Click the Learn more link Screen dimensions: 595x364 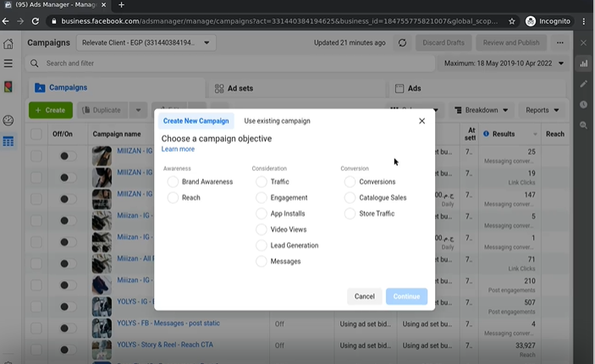point(178,149)
